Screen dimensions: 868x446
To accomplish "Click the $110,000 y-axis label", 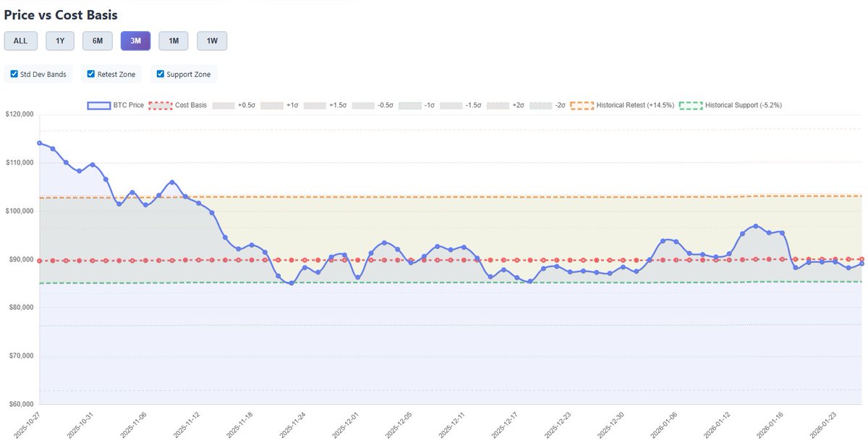I will click(x=20, y=163).
